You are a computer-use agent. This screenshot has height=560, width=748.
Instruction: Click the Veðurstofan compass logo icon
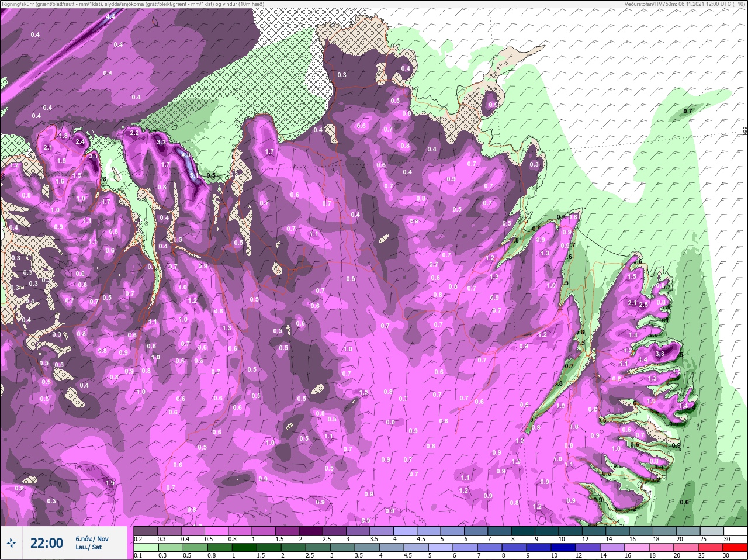(x=12, y=543)
